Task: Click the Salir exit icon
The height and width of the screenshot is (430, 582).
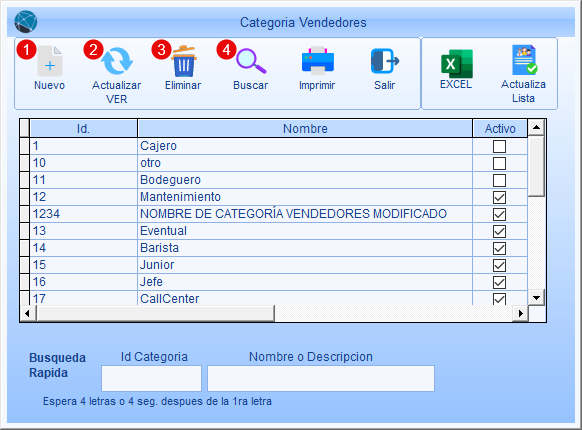Action: tap(385, 61)
